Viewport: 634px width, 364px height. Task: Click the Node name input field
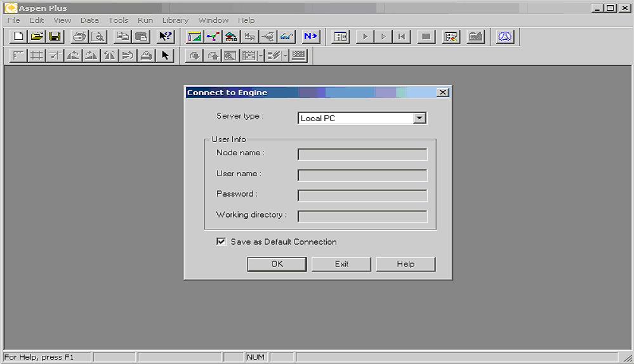pyautogui.click(x=362, y=154)
